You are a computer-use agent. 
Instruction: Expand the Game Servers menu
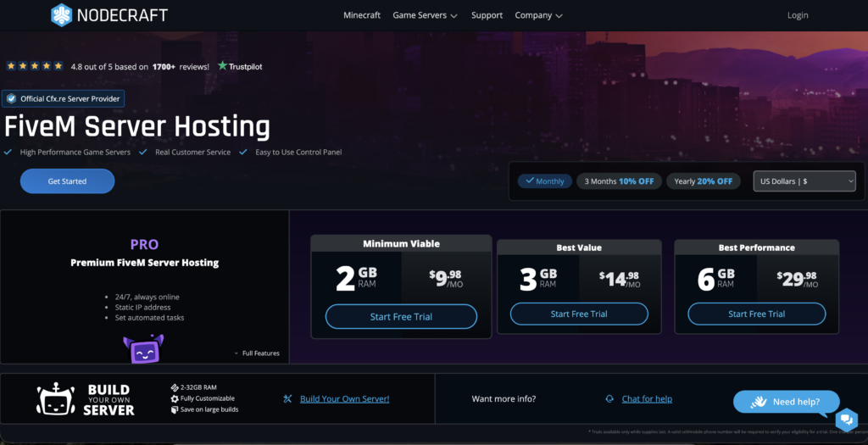coord(426,15)
